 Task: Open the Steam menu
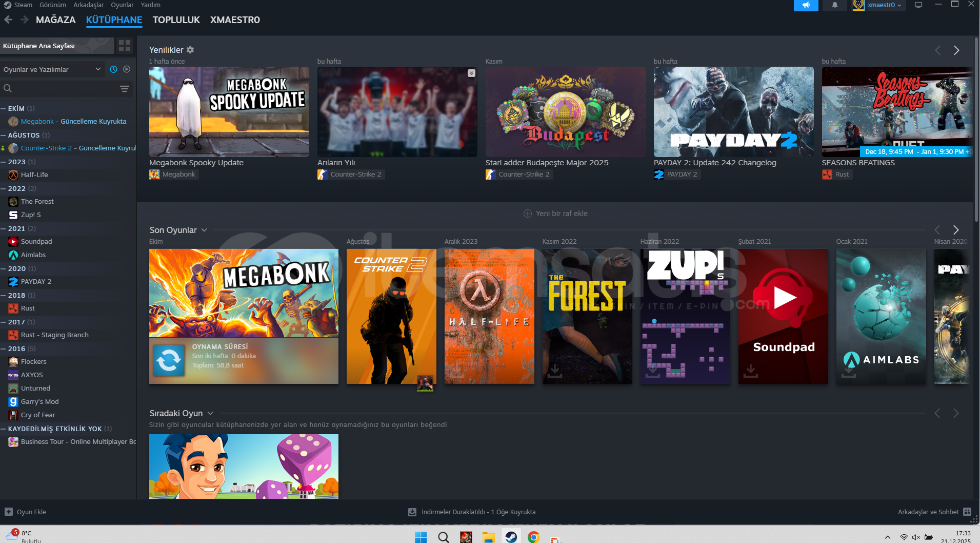coord(23,5)
